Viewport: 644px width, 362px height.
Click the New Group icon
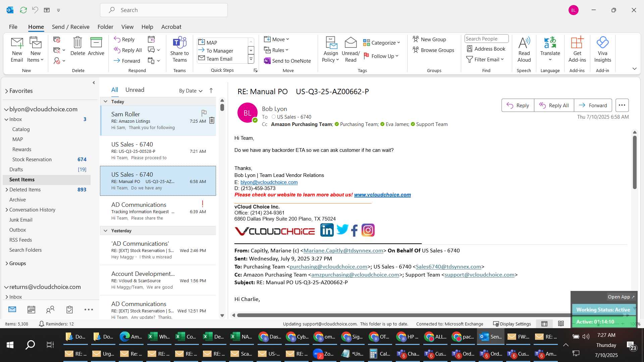pos(416,39)
